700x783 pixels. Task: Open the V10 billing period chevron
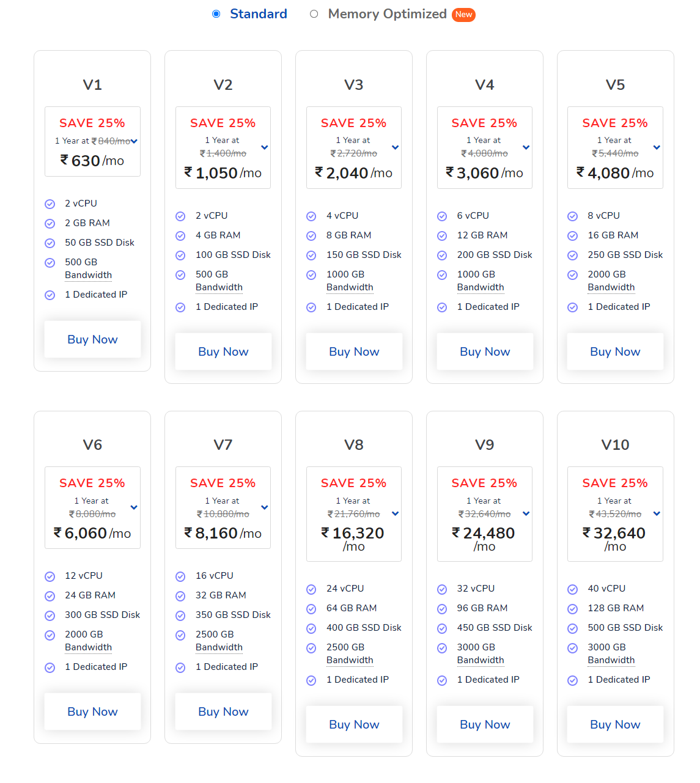[657, 513]
